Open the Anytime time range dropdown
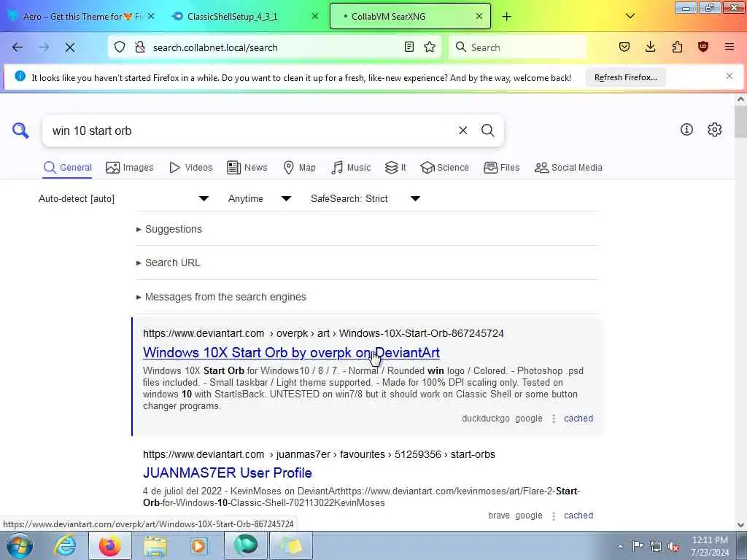747x560 pixels. coord(259,198)
